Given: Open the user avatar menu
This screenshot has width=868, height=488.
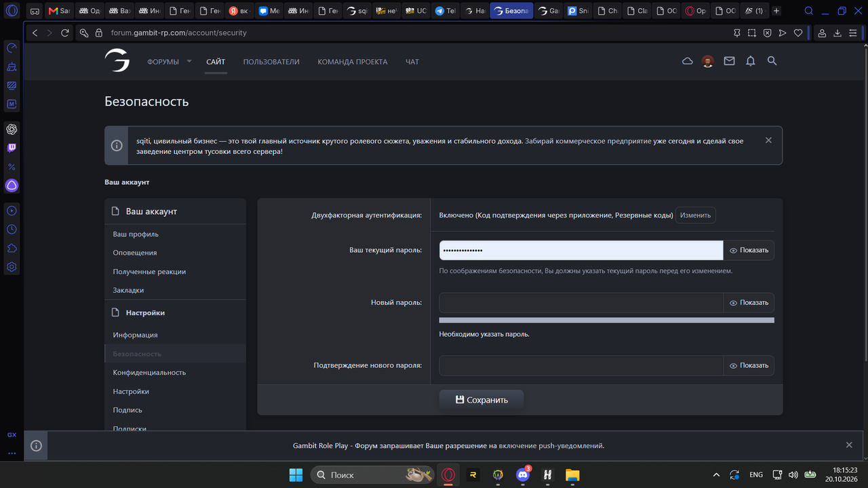Looking at the screenshot, I should (708, 62).
